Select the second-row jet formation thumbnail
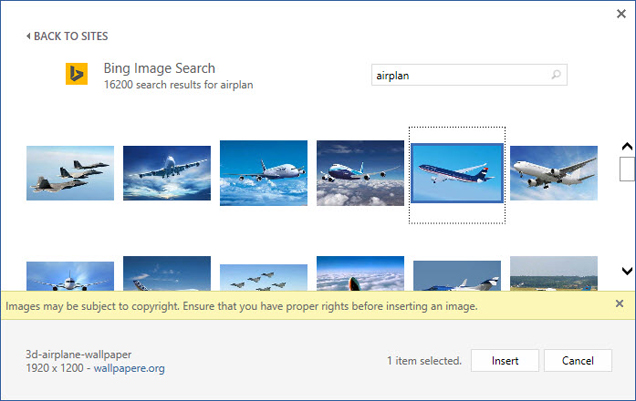The image size is (636, 401). point(263,276)
